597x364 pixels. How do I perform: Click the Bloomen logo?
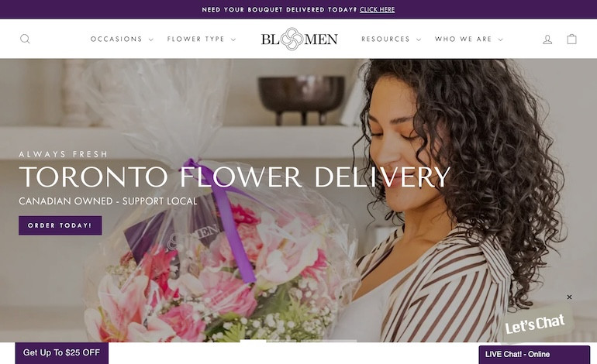point(298,39)
